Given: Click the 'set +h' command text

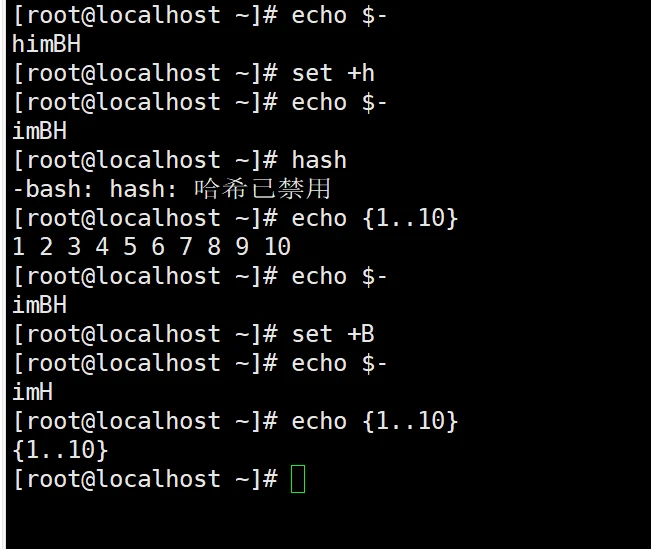Looking at the screenshot, I should point(333,73).
